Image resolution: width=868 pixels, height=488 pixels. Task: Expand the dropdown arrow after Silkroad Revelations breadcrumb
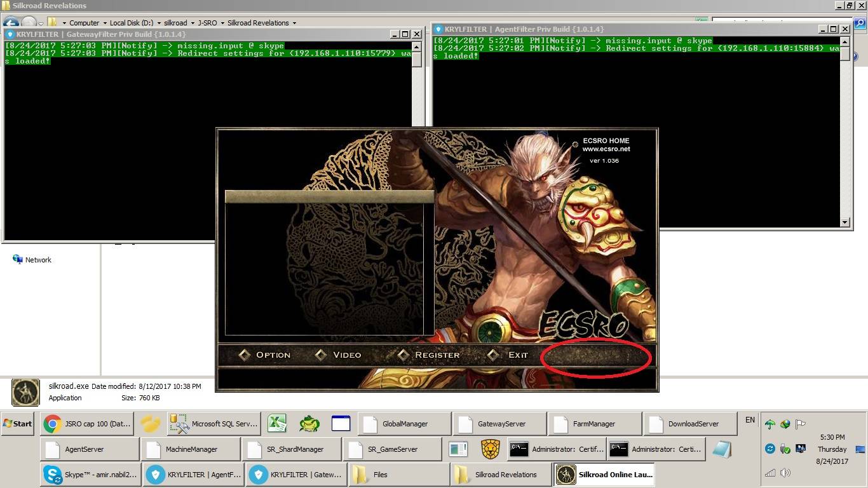click(294, 23)
